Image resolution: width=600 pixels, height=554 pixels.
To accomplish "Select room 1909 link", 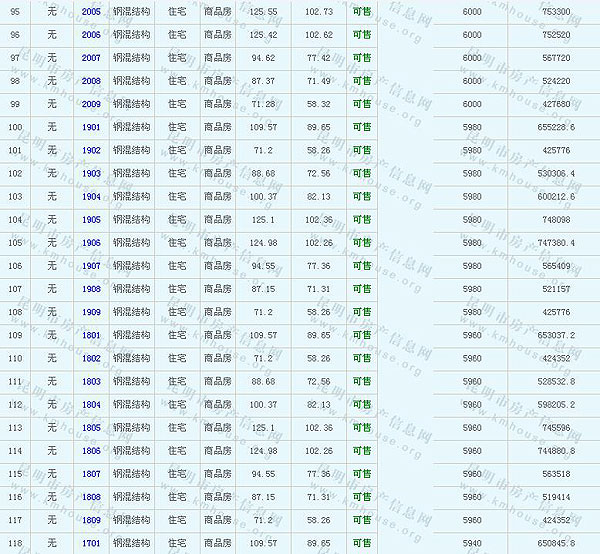I will pos(91,312).
